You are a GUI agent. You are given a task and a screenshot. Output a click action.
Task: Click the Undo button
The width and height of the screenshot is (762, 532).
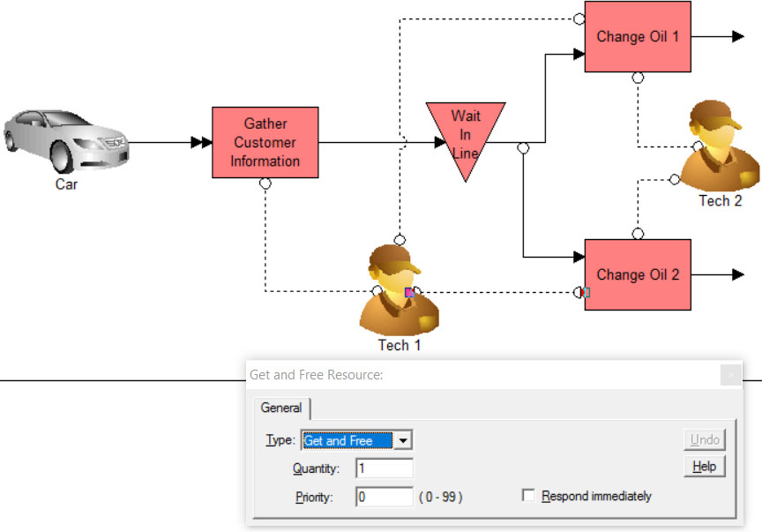(x=705, y=439)
